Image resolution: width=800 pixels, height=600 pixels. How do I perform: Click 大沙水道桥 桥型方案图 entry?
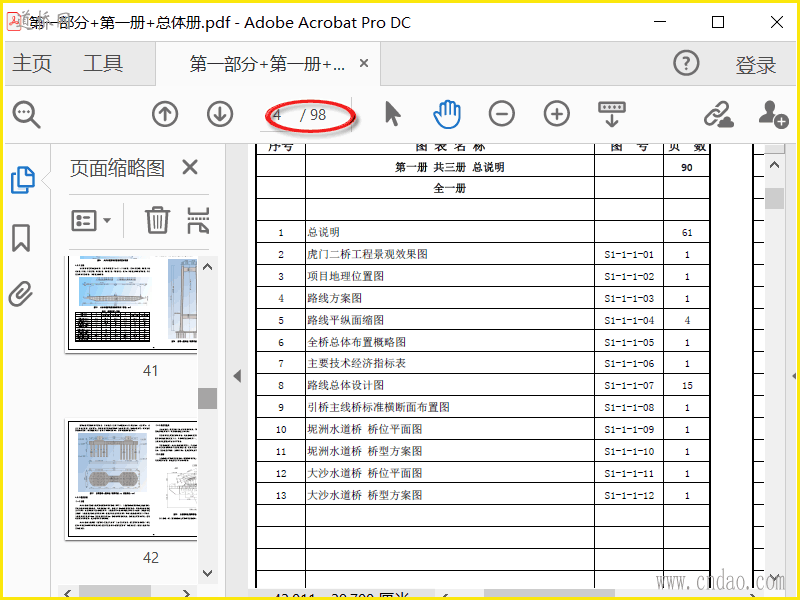365,495
